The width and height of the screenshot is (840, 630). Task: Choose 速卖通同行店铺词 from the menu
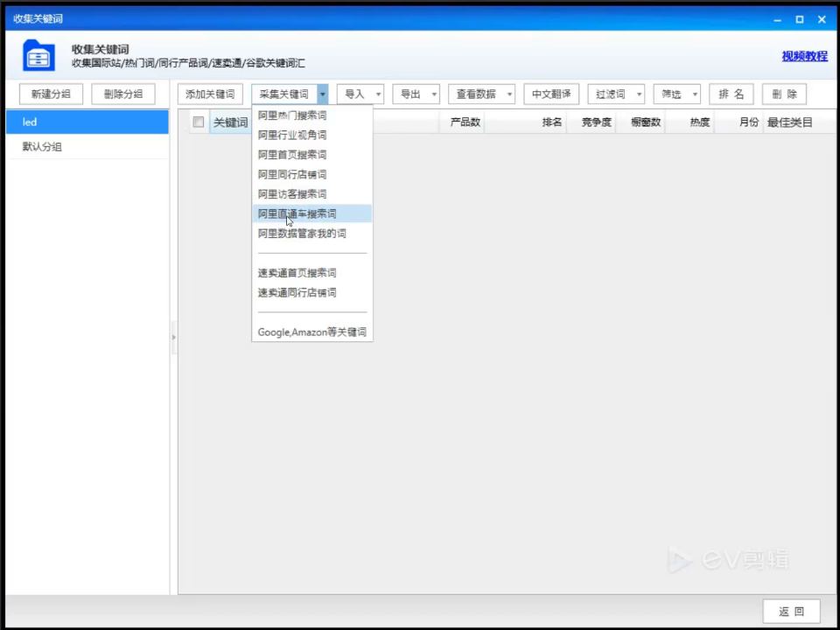click(x=311, y=293)
